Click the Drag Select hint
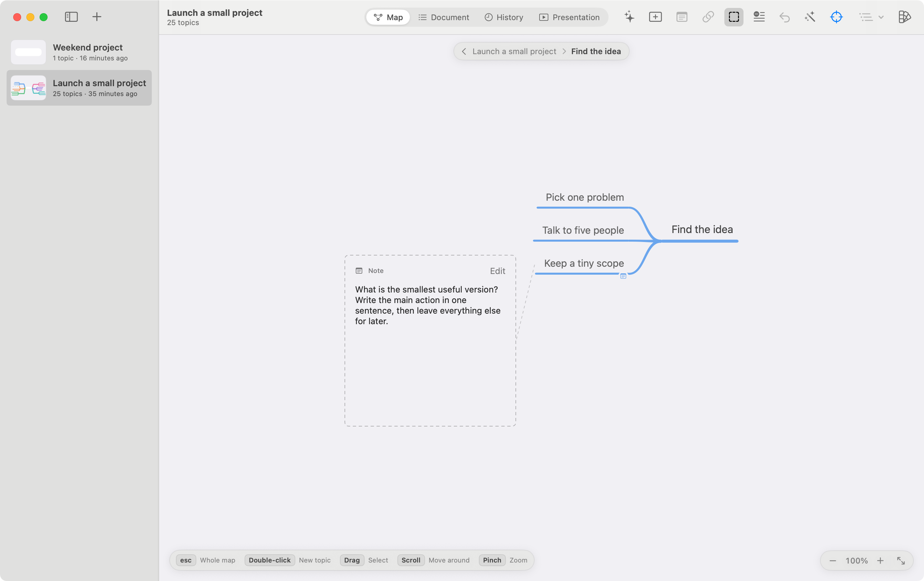 [364, 560]
